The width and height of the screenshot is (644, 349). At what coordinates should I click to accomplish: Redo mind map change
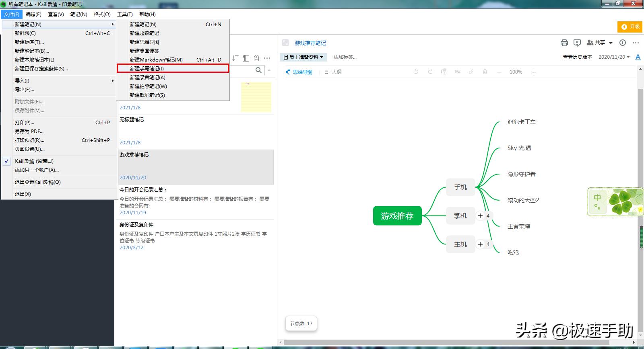pos(430,72)
